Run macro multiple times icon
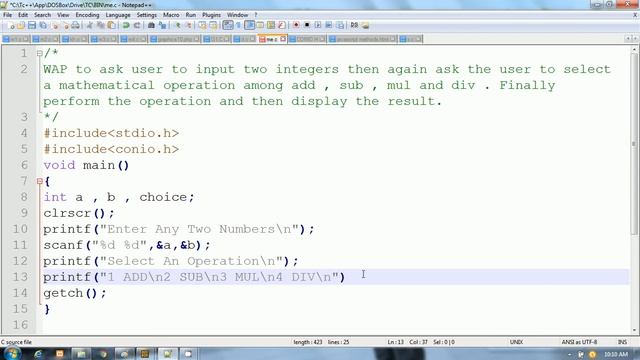The image size is (640, 360). pos(329,25)
